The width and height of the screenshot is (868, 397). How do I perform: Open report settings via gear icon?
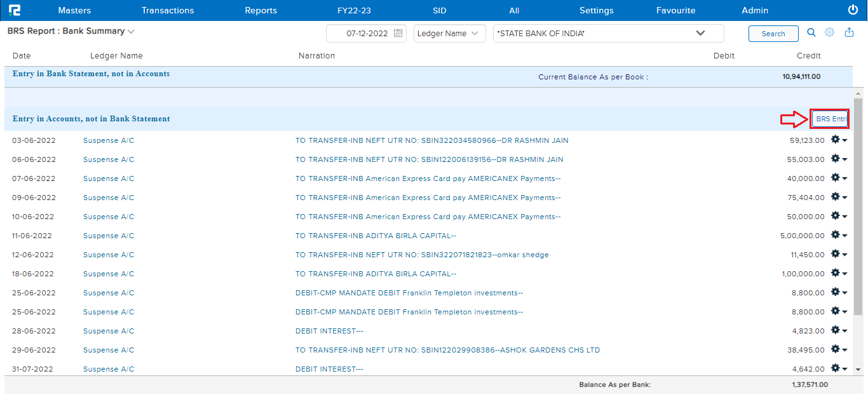[x=829, y=32]
